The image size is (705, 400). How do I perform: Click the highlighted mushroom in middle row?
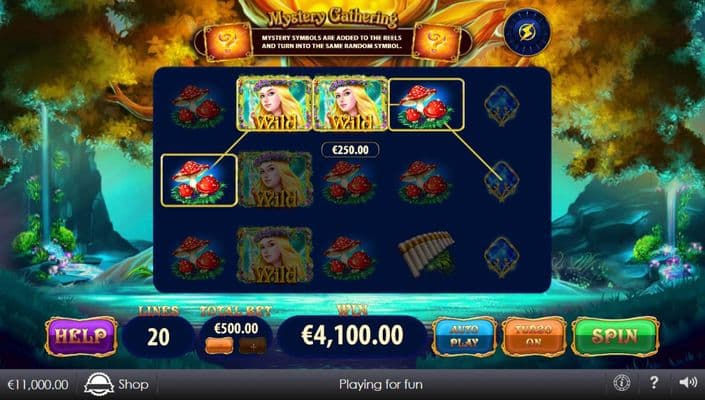[x=199, y=180]
